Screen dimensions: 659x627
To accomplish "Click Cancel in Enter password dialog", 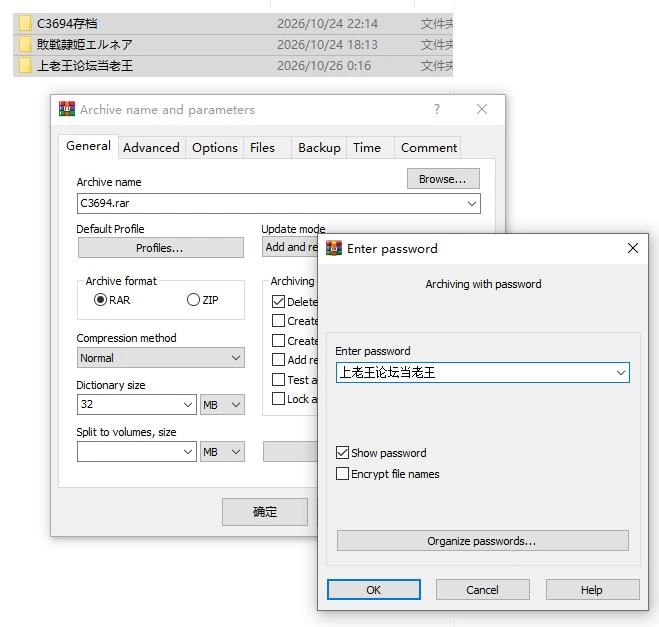I will pyautogui.click(x=482, y=590).
